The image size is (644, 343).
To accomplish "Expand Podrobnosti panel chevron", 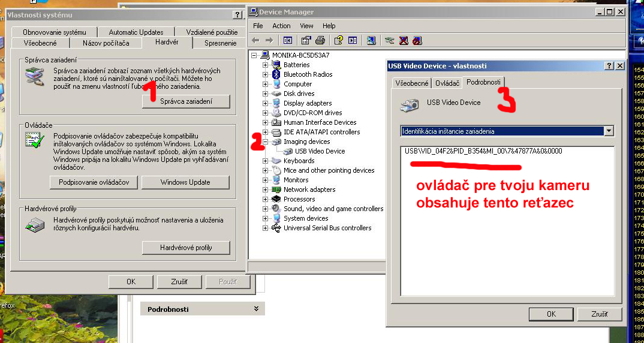I will 256,309.
